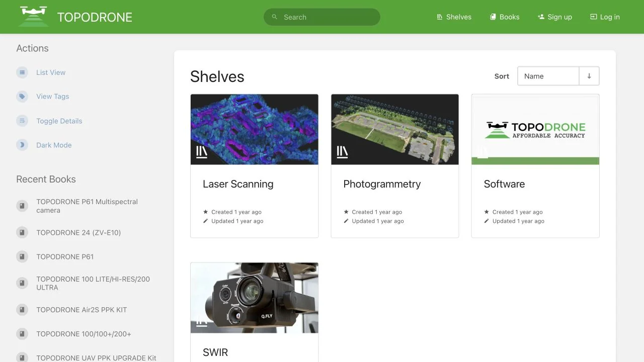Click the search magnifier icon

point(275,17)
